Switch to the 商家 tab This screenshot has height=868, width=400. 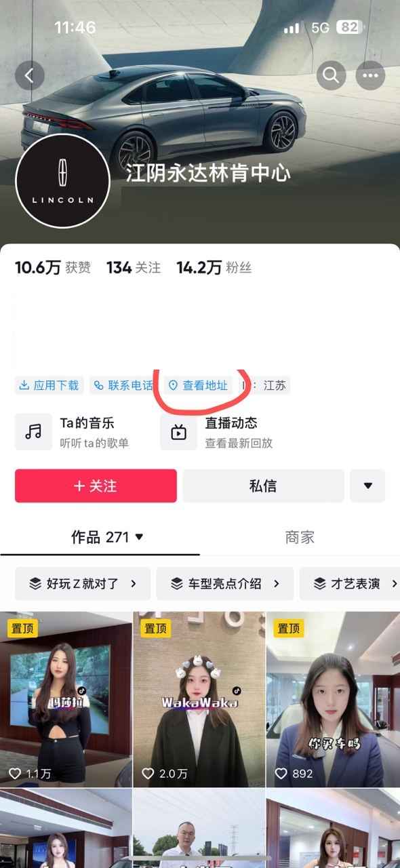(x=300, y=537)
